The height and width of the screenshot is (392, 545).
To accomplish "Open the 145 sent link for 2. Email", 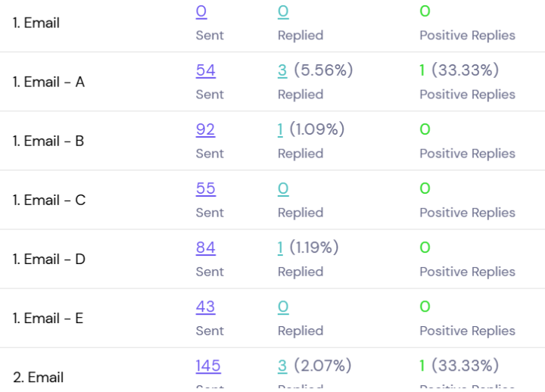I will point(208,366).
